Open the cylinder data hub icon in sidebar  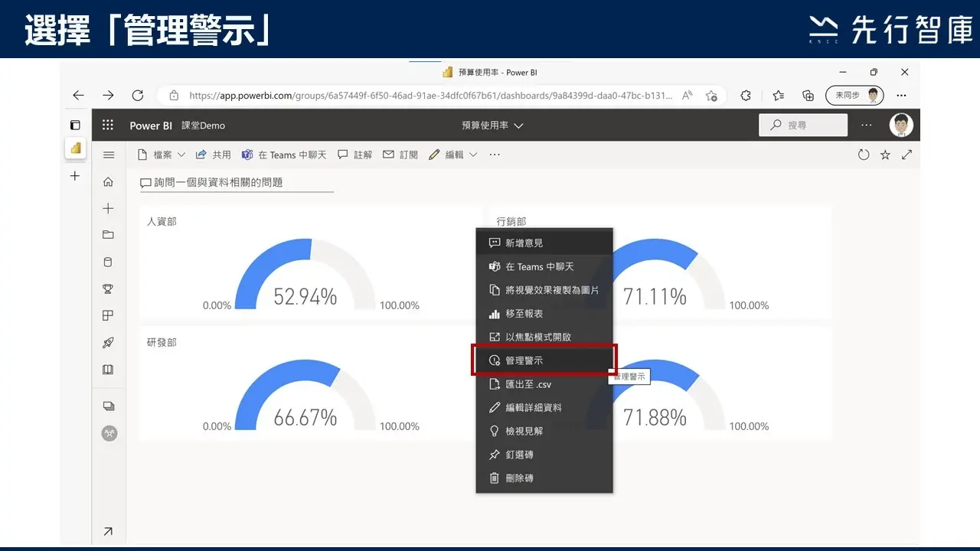(x=108, y=262)
